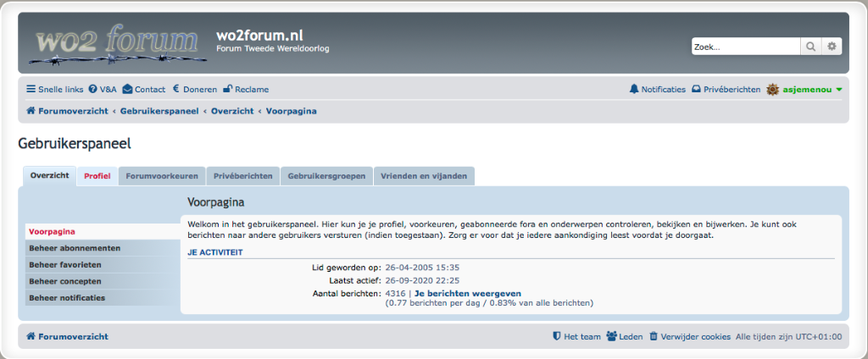868x359 pixels.
Task: Open V&A help link
Action: pyautogui.click(x=103, y=89)
